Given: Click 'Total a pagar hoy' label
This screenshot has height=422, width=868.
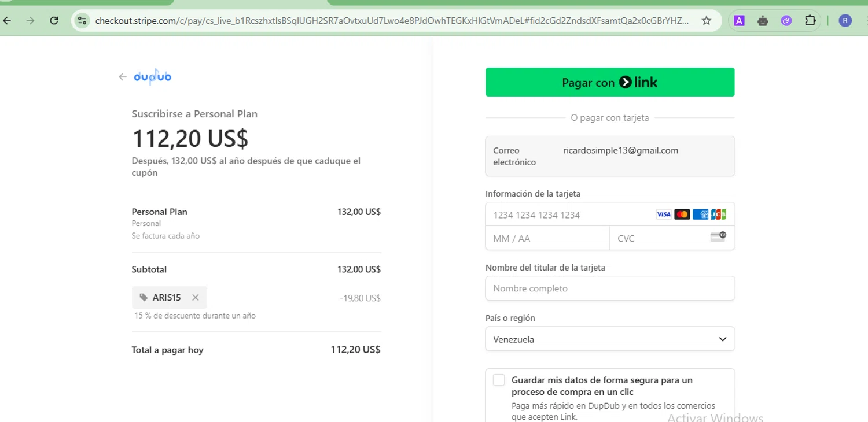Looking at the screenshot, I should tap(168, 350).
